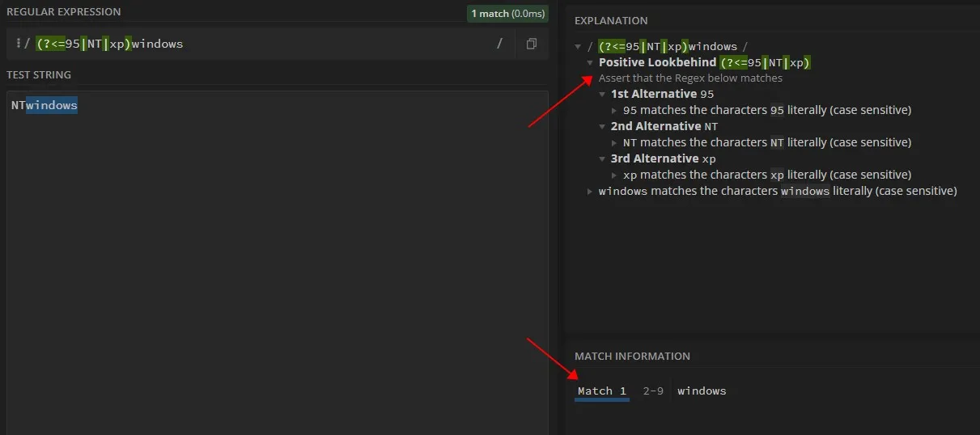Click into the regular expression input

[263, 44]
